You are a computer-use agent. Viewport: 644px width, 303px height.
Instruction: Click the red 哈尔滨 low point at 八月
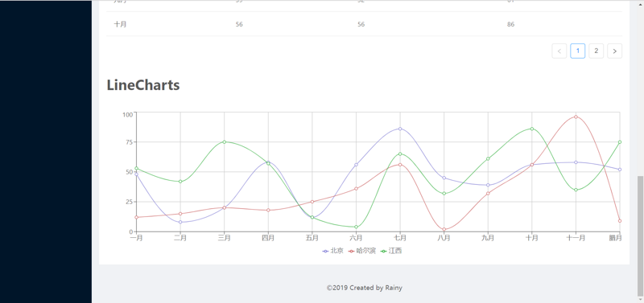[444, 229]
